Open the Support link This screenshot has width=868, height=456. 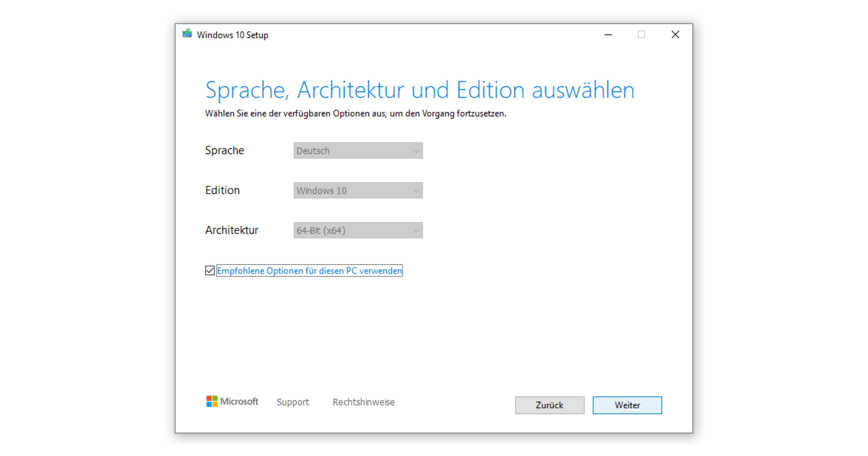[x=293, y=402]
